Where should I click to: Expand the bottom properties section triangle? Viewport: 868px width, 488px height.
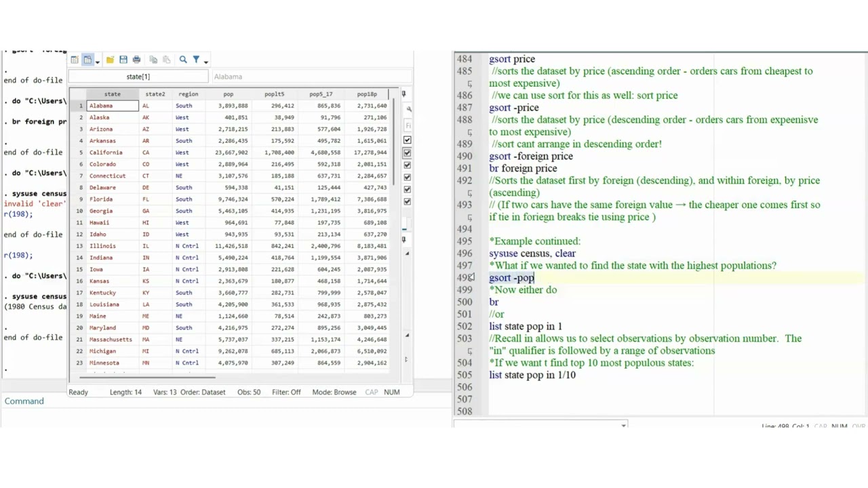click(406, 360)
